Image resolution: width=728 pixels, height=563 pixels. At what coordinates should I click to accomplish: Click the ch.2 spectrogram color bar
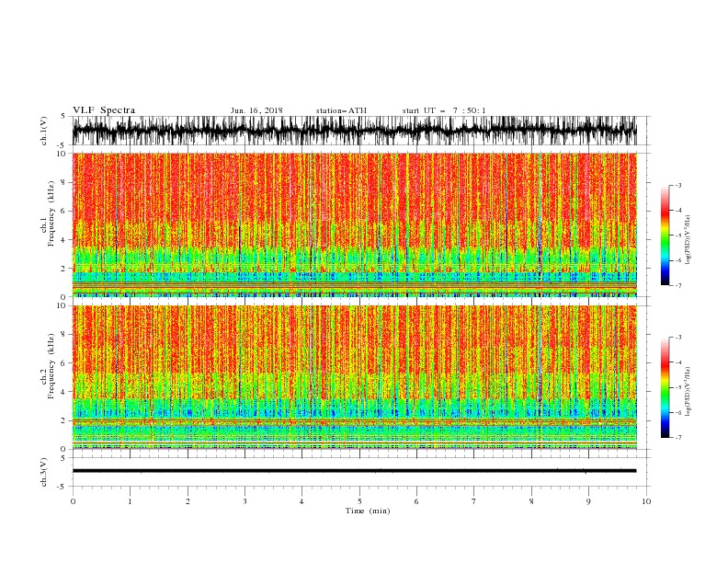[x=665, y=387]
